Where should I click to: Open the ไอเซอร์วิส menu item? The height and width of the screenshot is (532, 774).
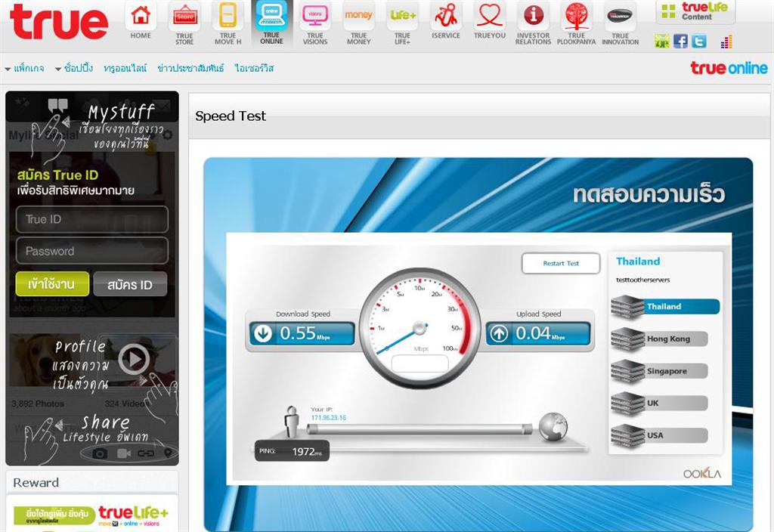(x=254, y=68)
